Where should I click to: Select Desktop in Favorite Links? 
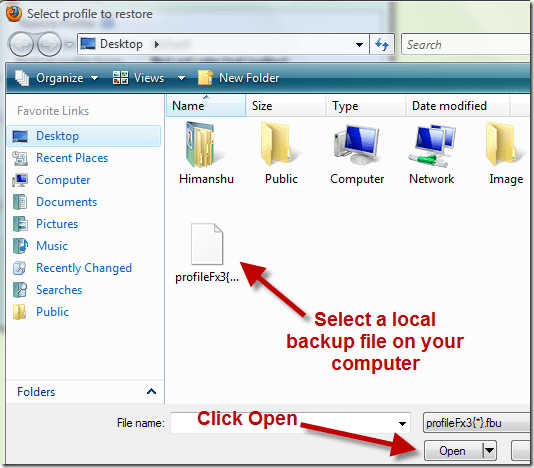tap(84, 136)
